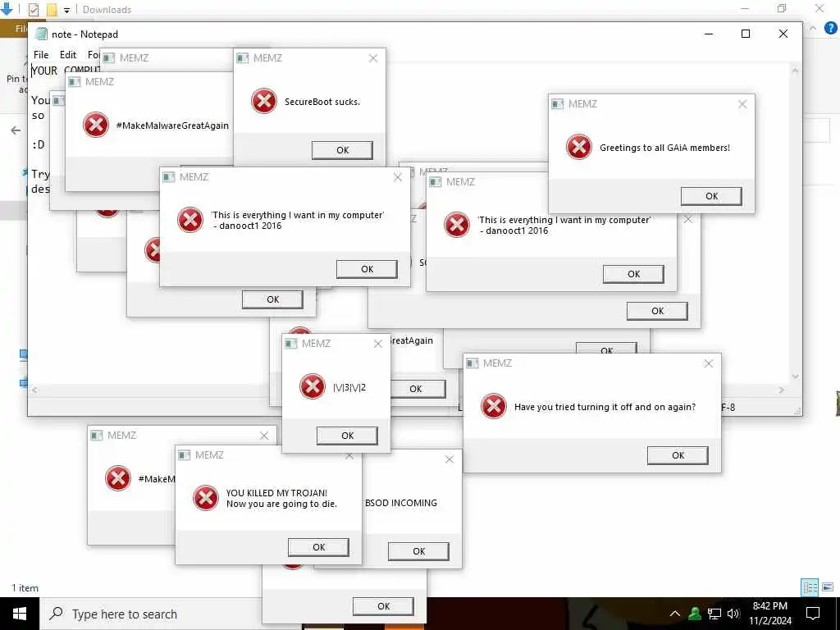Image resolution: width=840 pixels, height=630 pixels.
Task: Click OK in danooct1 dialog under Greetings dialog
Action: pyautogui.click(x=633, y=274)
